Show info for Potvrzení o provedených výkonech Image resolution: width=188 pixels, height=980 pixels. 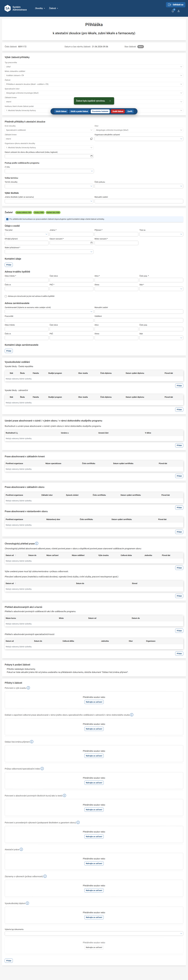78,823
